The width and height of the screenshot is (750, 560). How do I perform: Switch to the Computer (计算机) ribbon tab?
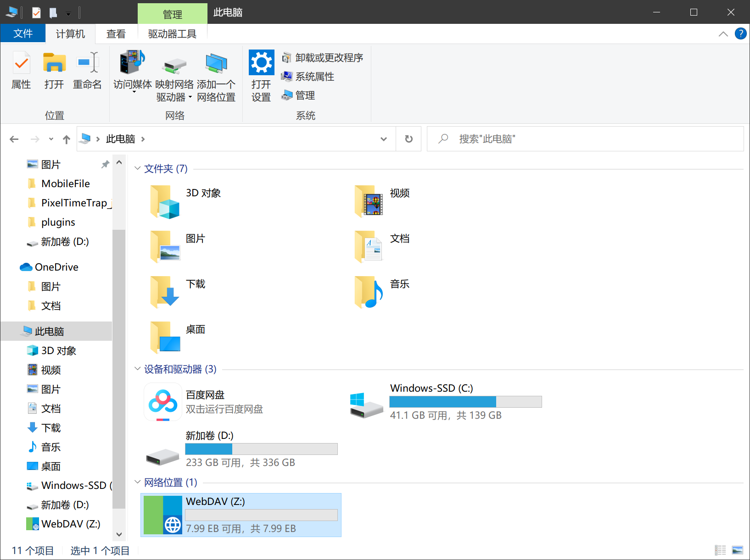click(x=70, y=34)
